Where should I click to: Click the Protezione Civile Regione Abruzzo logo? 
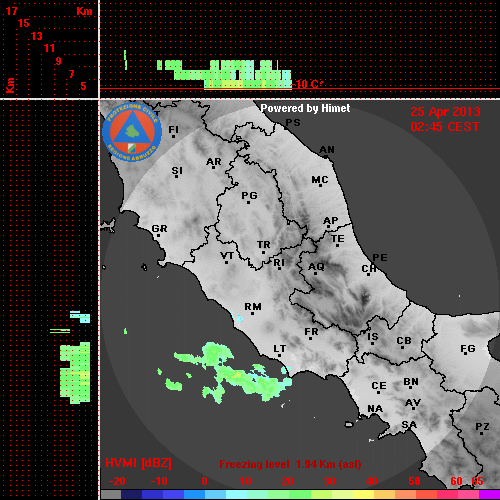pos(132,132)
